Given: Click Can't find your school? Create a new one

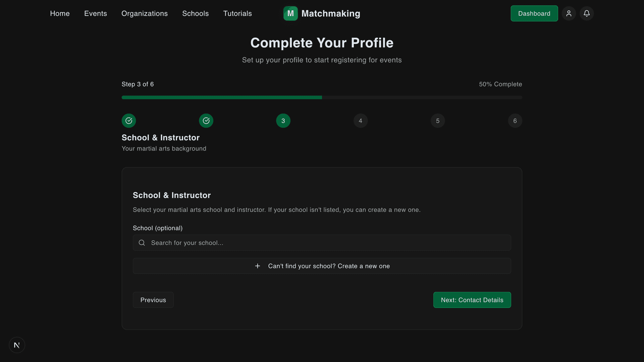Looking at the screenshot, I should click(322, 266).
